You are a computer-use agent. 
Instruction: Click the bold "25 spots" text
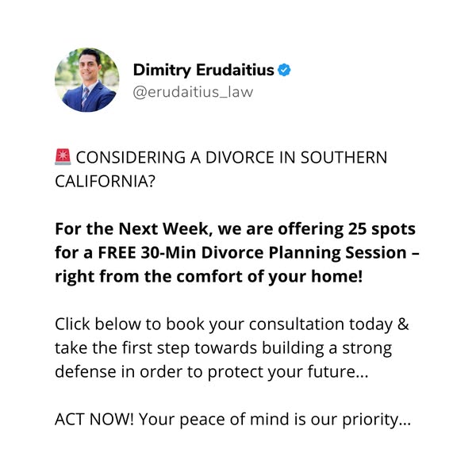pos(381,230)
